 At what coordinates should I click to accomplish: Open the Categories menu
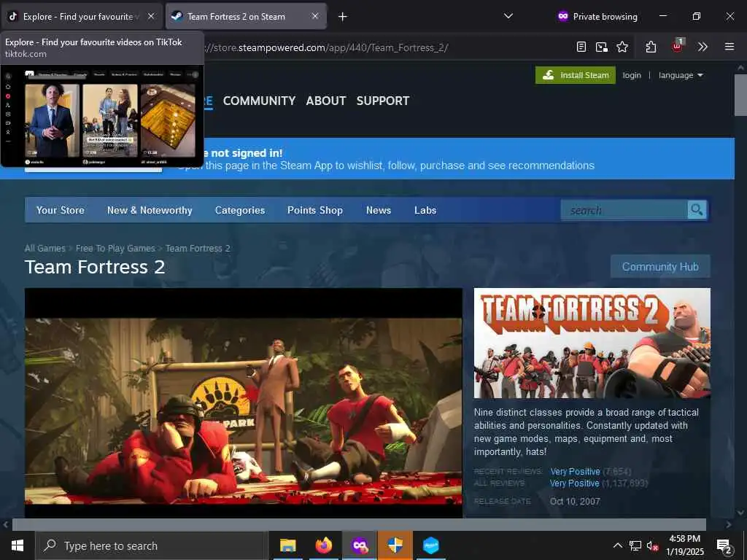tap(239, 210)
